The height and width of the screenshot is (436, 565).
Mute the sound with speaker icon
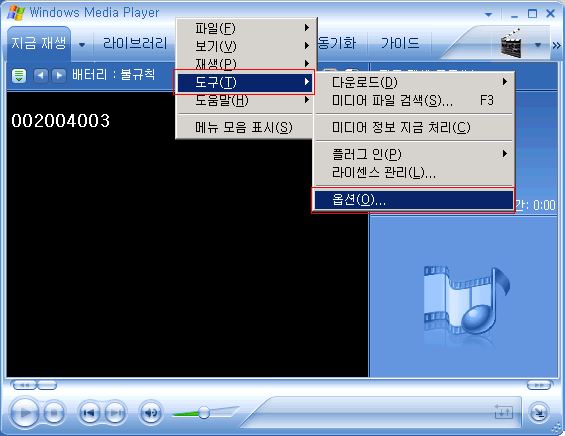click(x=151, y=413)
